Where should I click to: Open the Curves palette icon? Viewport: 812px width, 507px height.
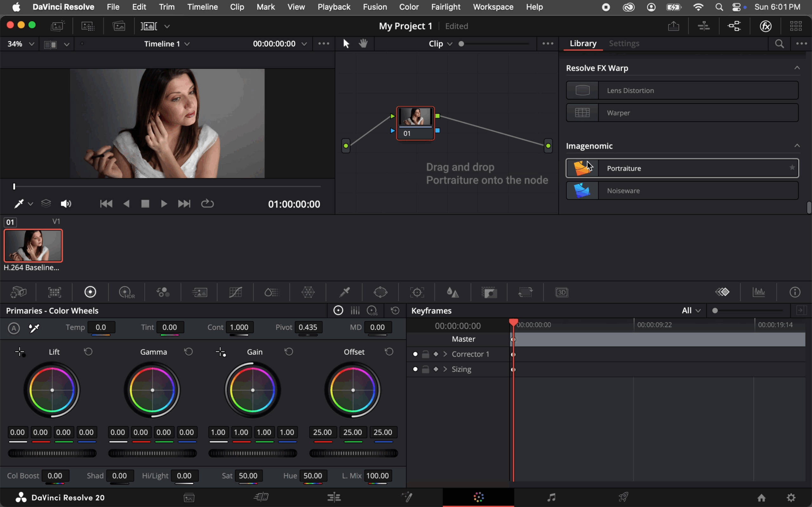(x=235, y=292)
